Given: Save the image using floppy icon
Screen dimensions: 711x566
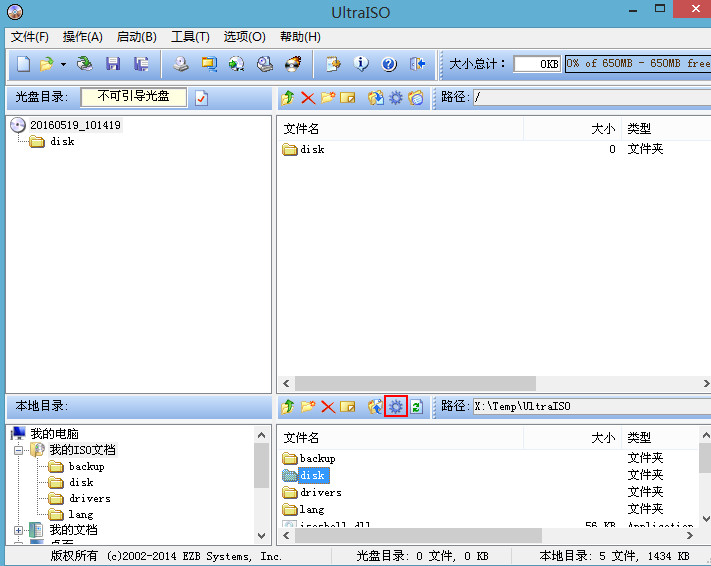Looking at the screenshot, I should pos(113,64).
